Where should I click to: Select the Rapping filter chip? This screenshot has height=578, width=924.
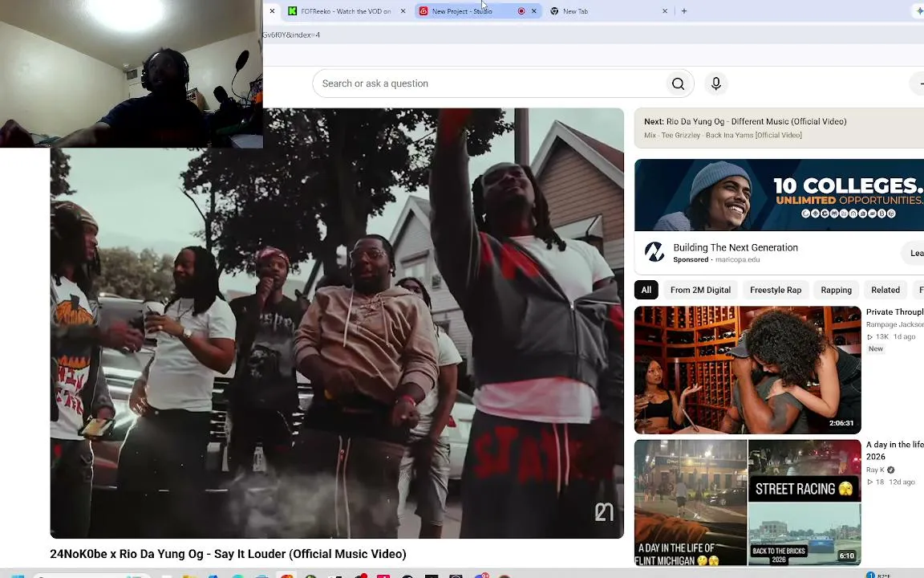pyautogui.click(x=837, y=290)
